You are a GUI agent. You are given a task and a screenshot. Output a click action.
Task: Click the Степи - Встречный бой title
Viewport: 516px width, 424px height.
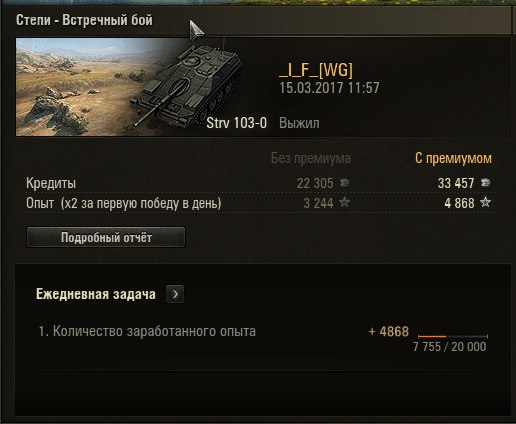[84, 20]
